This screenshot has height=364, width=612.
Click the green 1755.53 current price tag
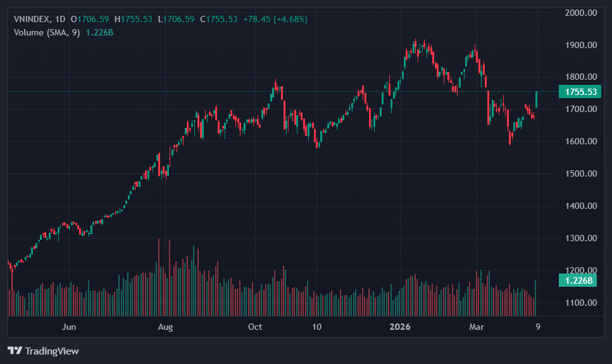[579, 92]
